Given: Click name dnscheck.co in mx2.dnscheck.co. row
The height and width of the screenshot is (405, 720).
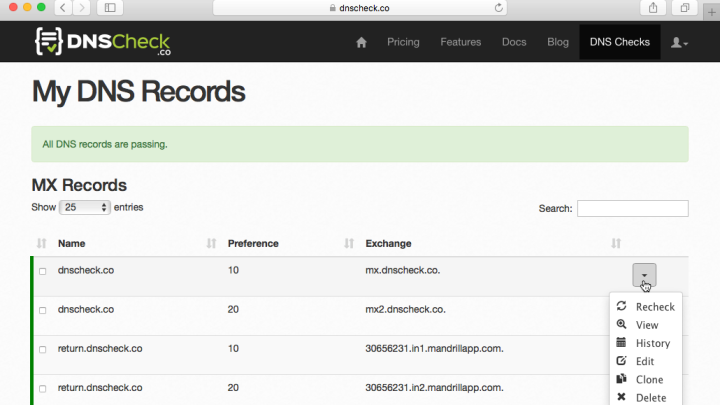Looking at the screenshot, I should click(86, 309).
